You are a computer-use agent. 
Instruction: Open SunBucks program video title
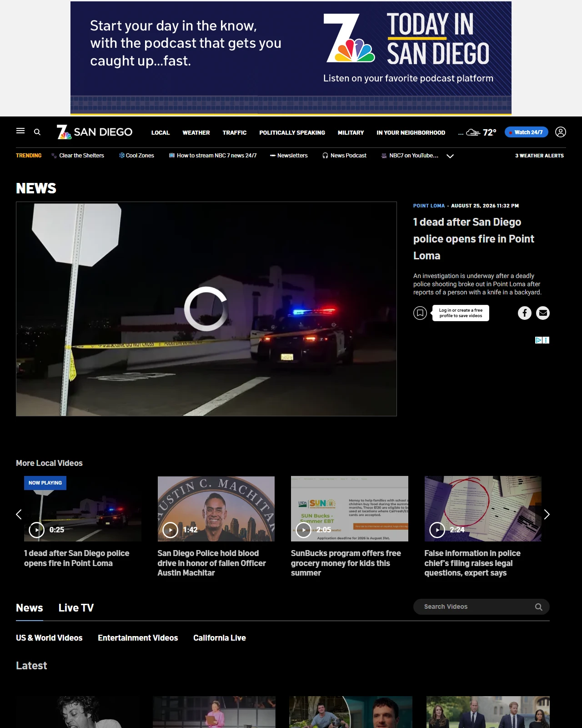[346, 563]
